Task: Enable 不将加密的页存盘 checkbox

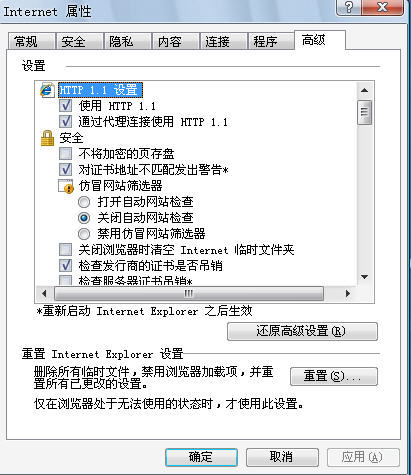Action: (65, 154)
